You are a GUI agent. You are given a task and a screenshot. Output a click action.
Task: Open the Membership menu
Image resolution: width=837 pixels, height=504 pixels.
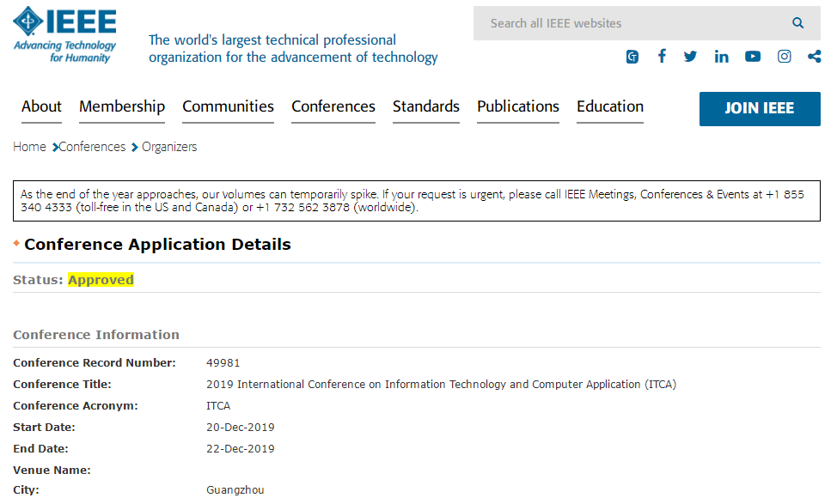tap(122, 106)
